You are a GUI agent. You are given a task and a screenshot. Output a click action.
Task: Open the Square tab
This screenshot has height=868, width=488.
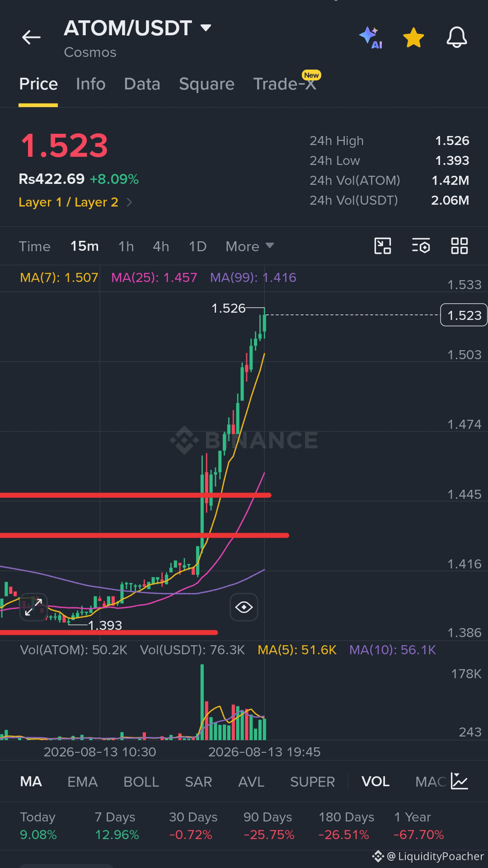(206, 84)
